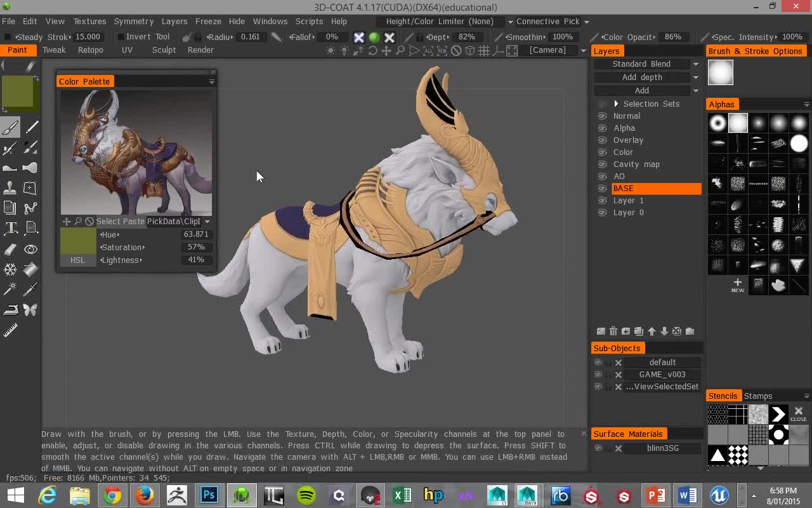Toggle the Invert Tool checkbox

pos(121,37)
